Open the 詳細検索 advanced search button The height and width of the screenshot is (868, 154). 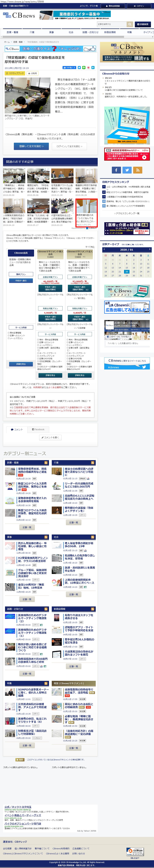(x=143, y=24)
